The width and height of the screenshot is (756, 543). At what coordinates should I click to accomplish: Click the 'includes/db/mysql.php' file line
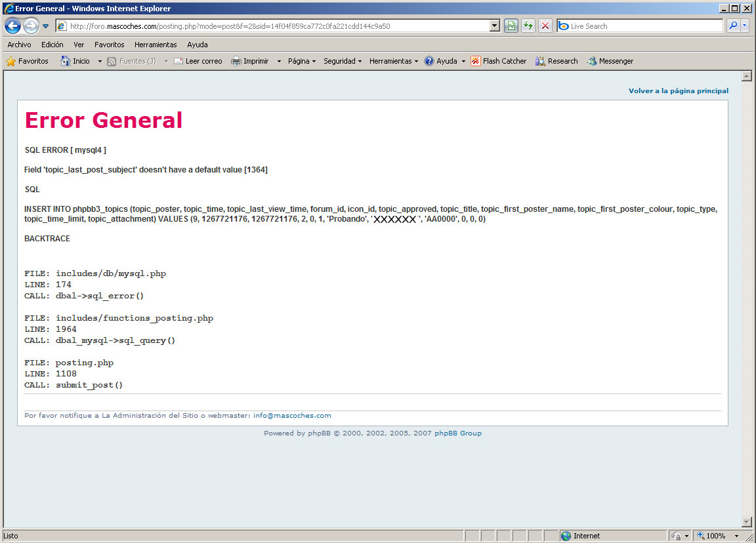coord(95,273)
